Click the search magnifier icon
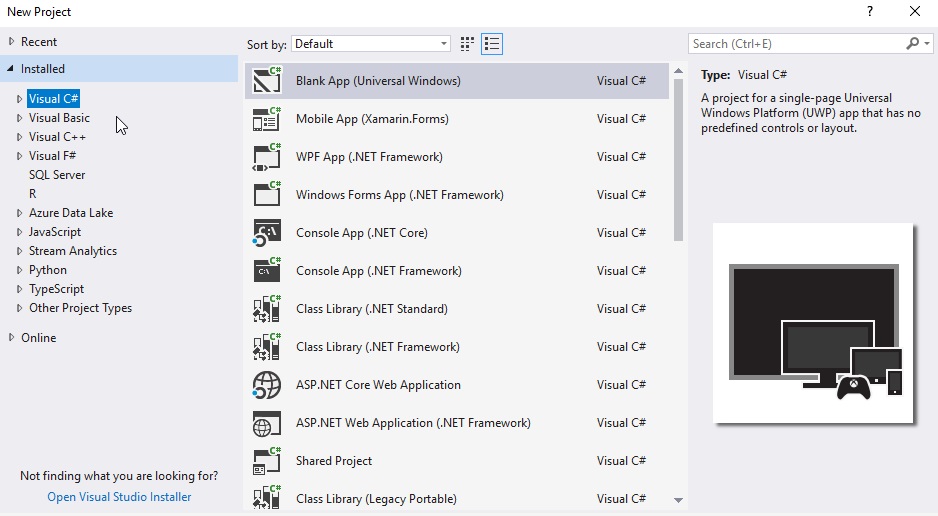This screenshot has height=516, width=938. (912, 43)
